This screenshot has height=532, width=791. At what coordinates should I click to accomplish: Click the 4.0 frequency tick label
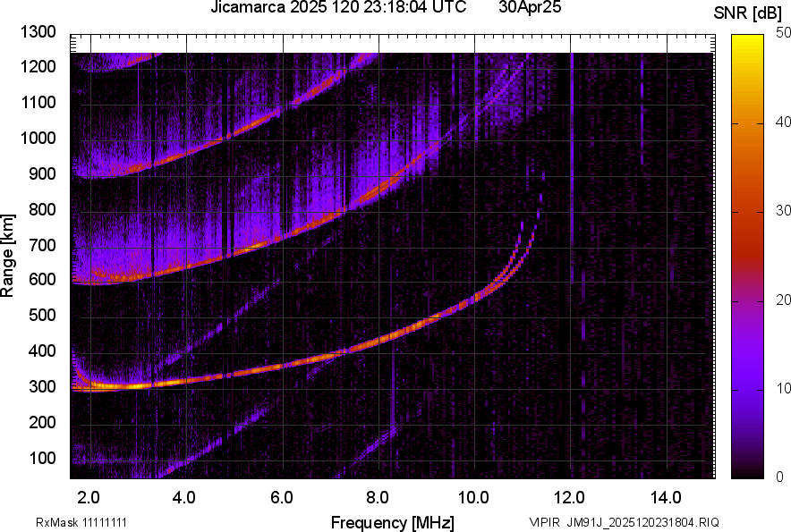(x=183, y=498)
